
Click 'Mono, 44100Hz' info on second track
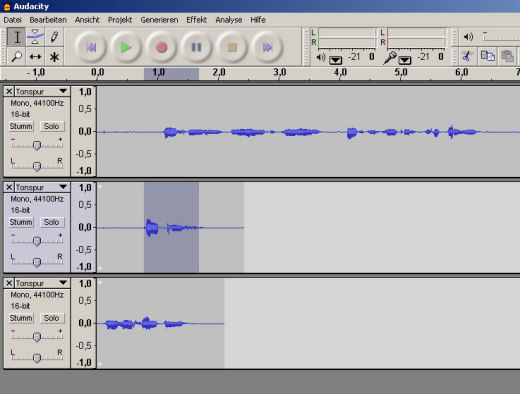point(37,199)
